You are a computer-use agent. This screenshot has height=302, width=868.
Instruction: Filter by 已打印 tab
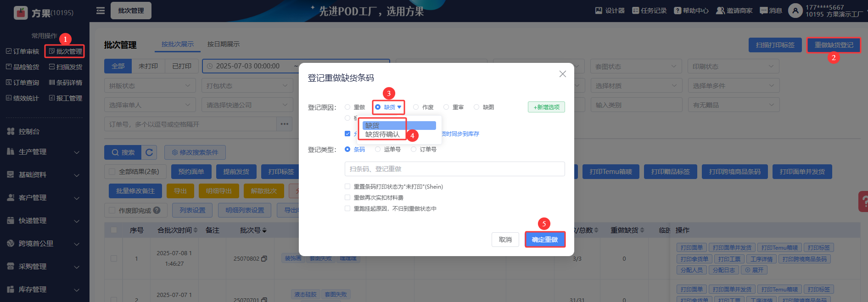(x=182, y=66)
